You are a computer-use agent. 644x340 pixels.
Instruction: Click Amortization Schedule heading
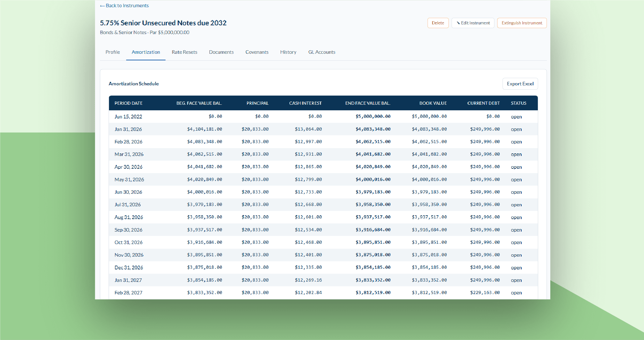tap(134, 84)
